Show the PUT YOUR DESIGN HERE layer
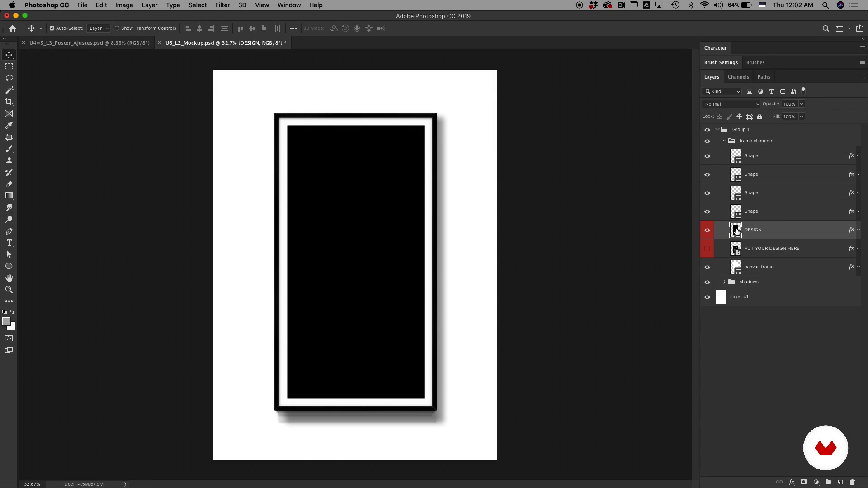This screenshot has width=868, height=488. (x=707, y=249)
